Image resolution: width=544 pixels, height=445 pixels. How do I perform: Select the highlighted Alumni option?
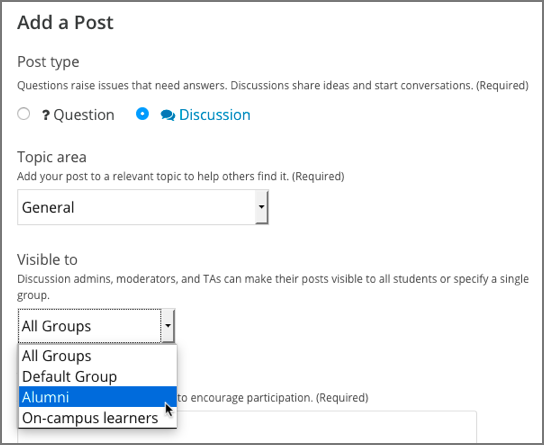[98, 397]
